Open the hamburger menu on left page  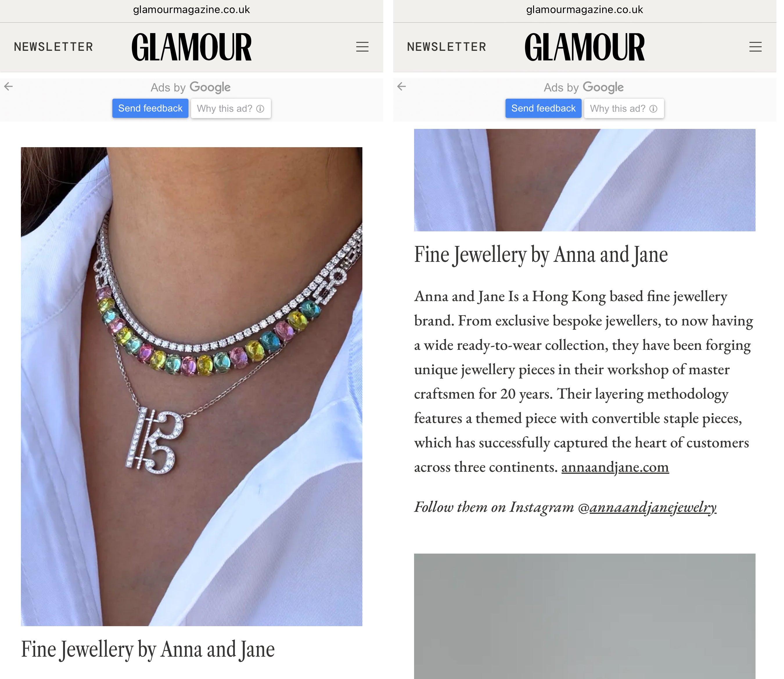tap(362, 47)
